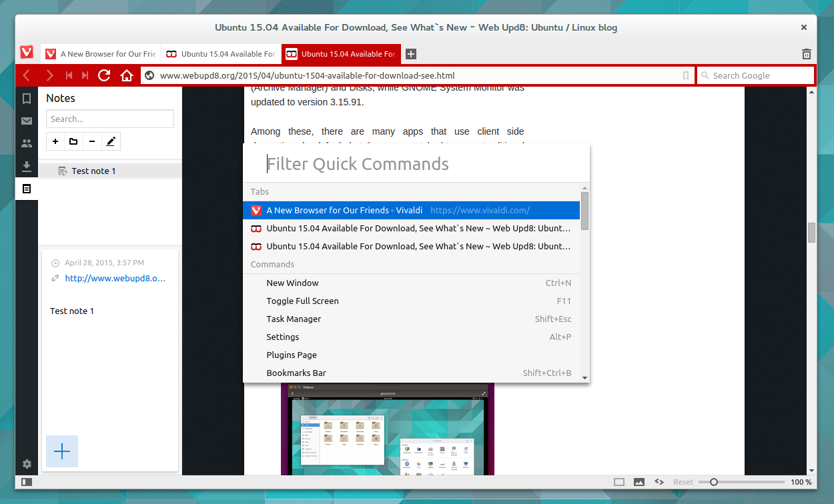Open the Bookmarks panel

tap(27, 99)
